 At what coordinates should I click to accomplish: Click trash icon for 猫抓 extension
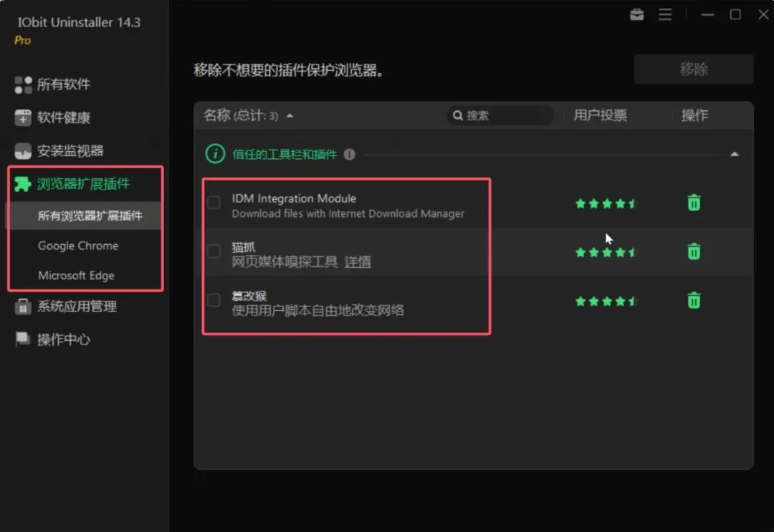click(x=694, y=252)
